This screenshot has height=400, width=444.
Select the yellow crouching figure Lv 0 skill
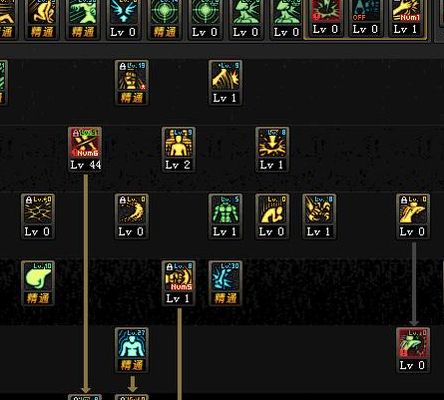click(x=272, y=216)
